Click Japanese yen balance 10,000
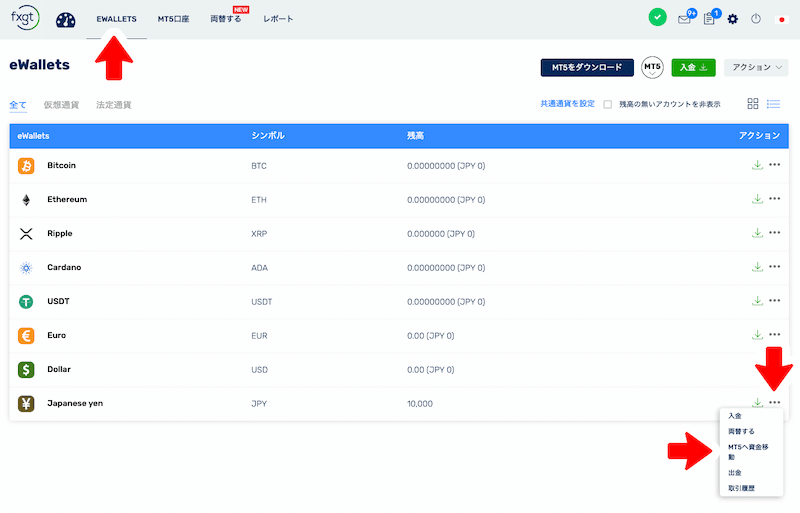The width and height of the screenshot is (800, 513). coord(420,404)
